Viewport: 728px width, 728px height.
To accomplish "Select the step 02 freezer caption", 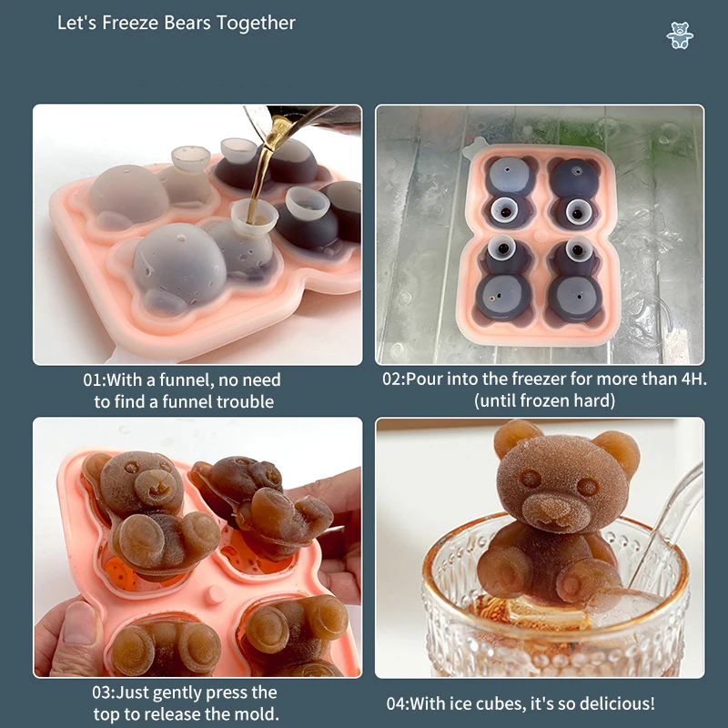I will [544, 389].
